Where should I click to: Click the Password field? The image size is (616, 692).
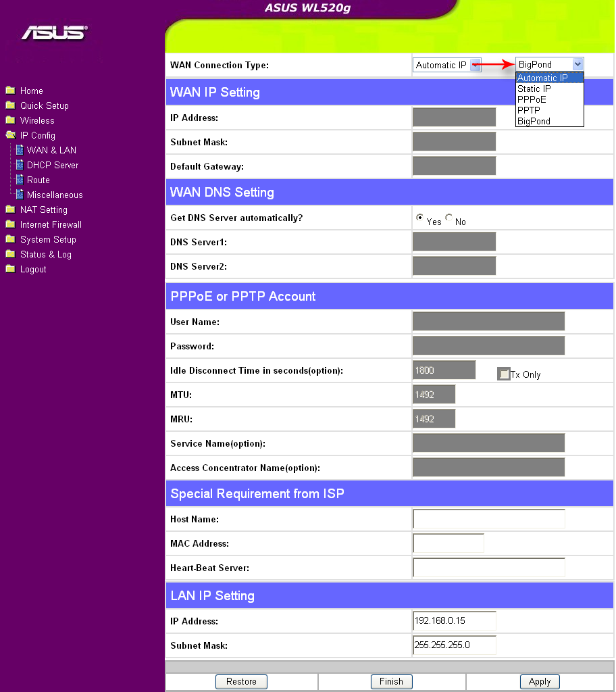point(488,345)
